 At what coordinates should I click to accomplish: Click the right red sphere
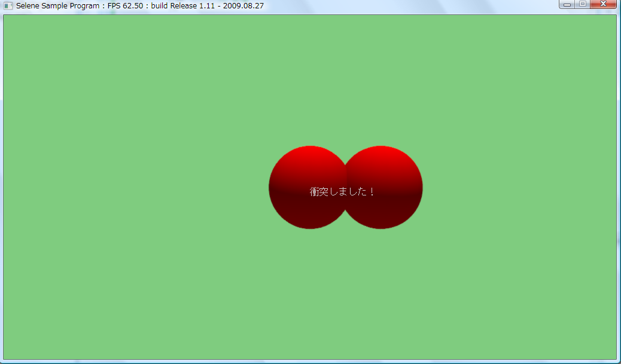(x=383, y=187)
